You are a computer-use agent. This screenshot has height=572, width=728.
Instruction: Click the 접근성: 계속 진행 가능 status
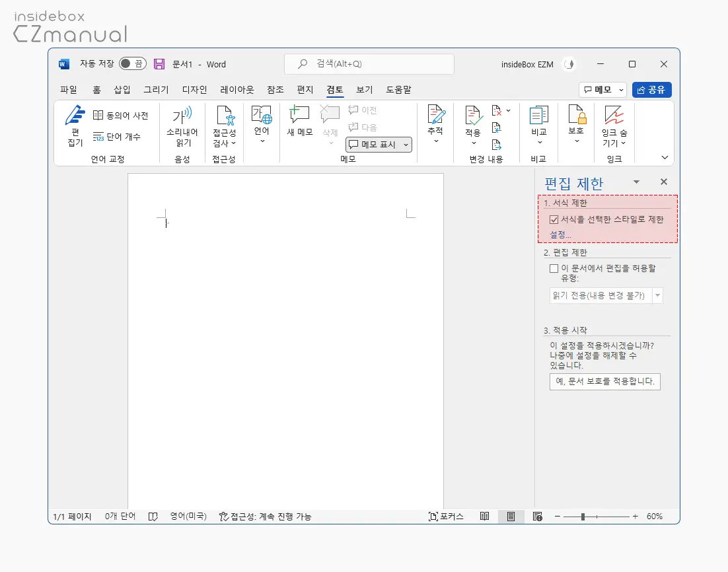pyautogui.click(x=265, y=517)
